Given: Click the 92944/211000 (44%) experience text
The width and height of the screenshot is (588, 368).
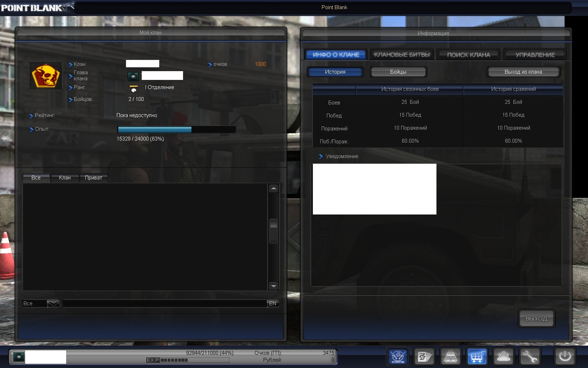Looking at the screenshot, I should [210, 353].
